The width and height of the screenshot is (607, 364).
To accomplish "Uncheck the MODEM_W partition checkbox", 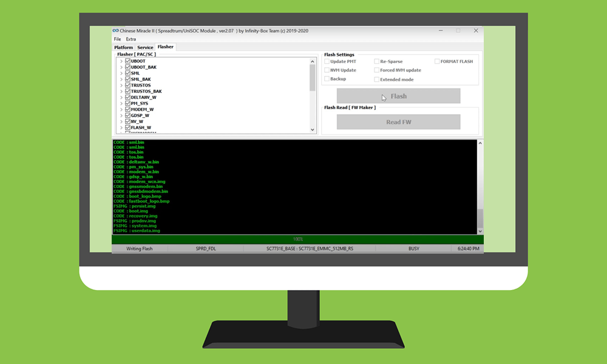I will (x=127, y=109).
